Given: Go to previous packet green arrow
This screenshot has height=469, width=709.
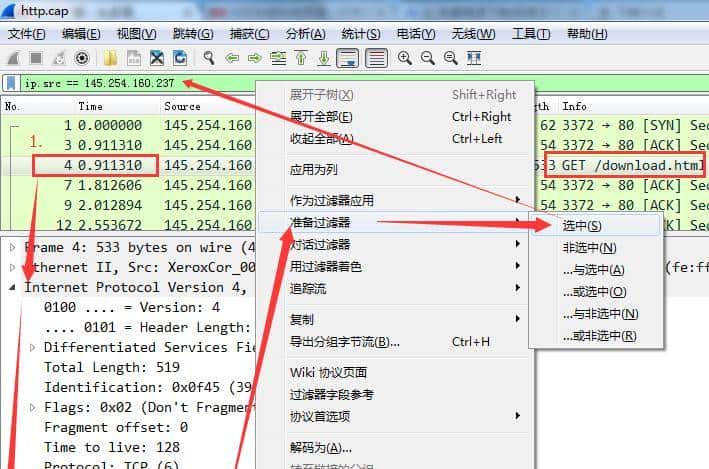Looking at the screenshot, I should pyautogui.click(x=232, y=58).
